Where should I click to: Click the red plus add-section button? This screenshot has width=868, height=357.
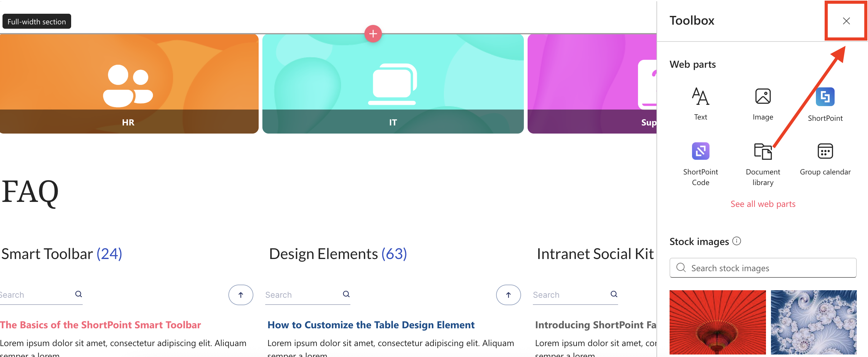[x=373, y=34]
